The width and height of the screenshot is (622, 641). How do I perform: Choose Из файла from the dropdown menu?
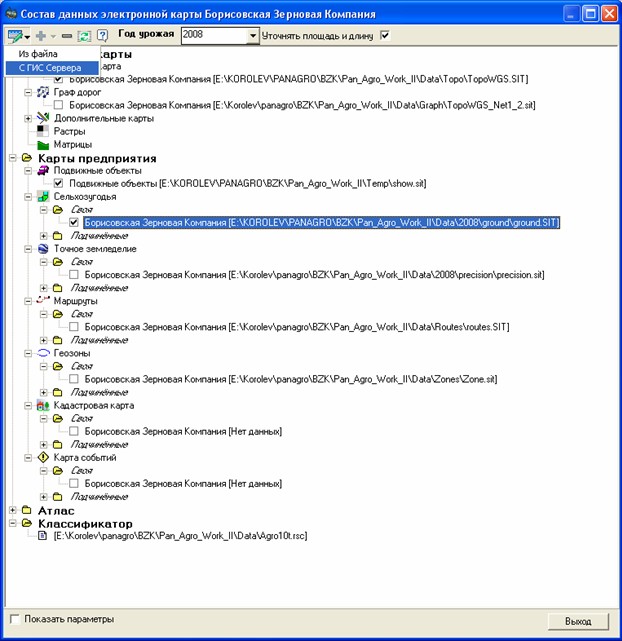click(38, 53)
